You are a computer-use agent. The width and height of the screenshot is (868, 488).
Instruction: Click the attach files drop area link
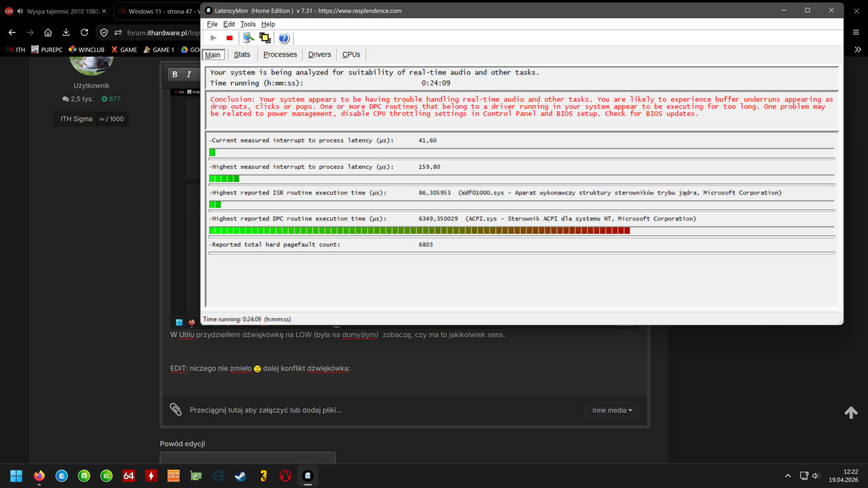pyautogui.click(x=266, y=410)
